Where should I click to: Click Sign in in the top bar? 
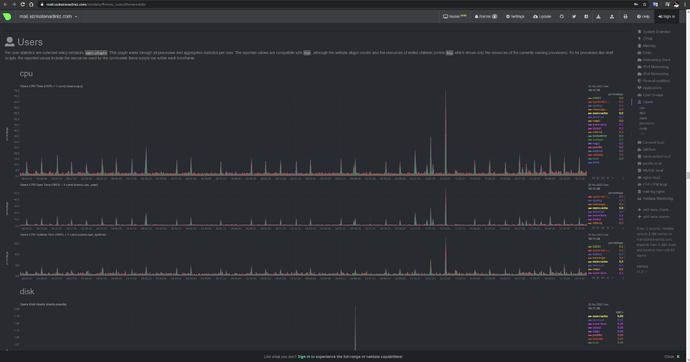pyautogui.click(x=666, y=16)
